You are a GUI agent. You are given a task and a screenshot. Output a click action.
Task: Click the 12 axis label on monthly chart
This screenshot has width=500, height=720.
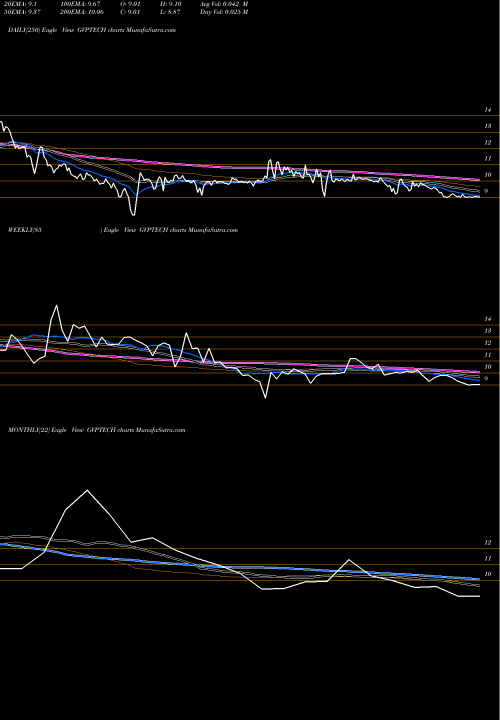(x=488, y=543)
